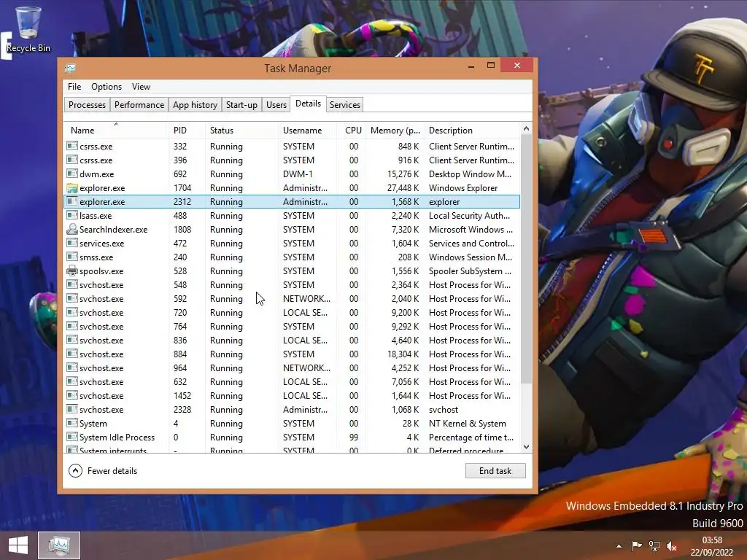The width and height of the screenshot is (747, 560).
Task: Open the View menu
Action: tap(141, 87)
